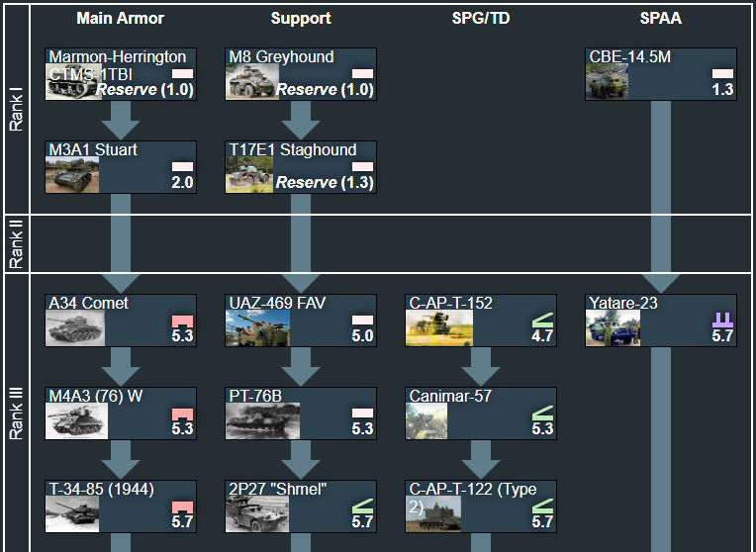Click the 5.3 rating on PT-76B

click(362, 429)
